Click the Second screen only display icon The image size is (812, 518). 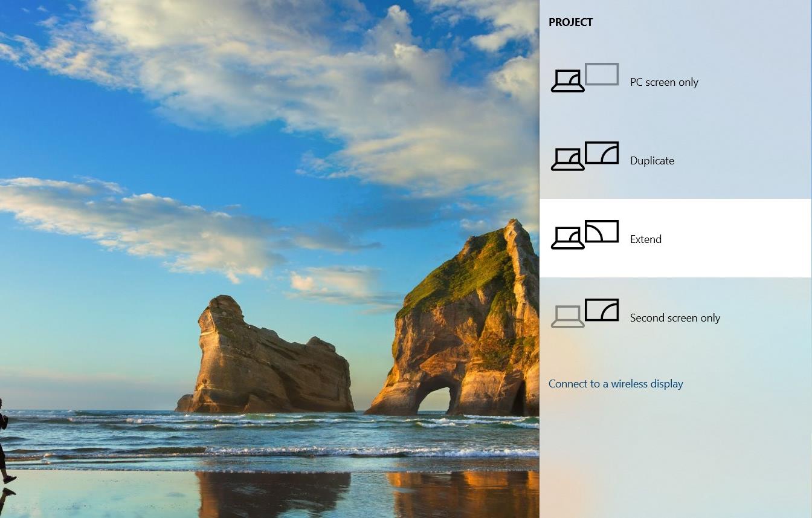point(585,313)
